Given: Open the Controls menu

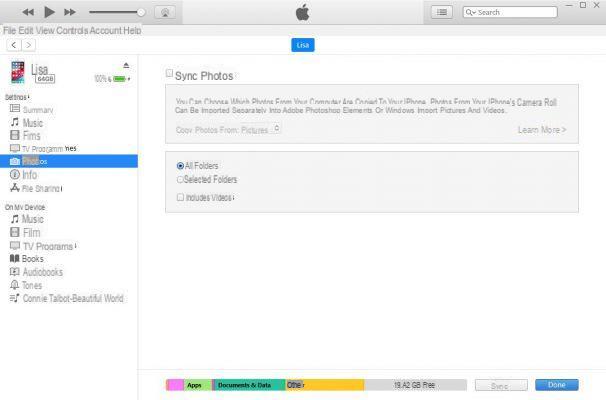Looking at the screenshot, I should click(72, 31).
